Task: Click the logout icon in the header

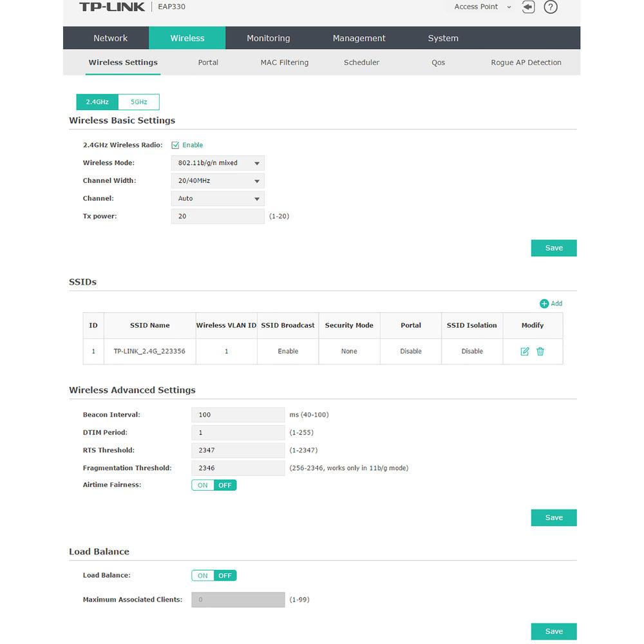Action: (x=528, y=7)
